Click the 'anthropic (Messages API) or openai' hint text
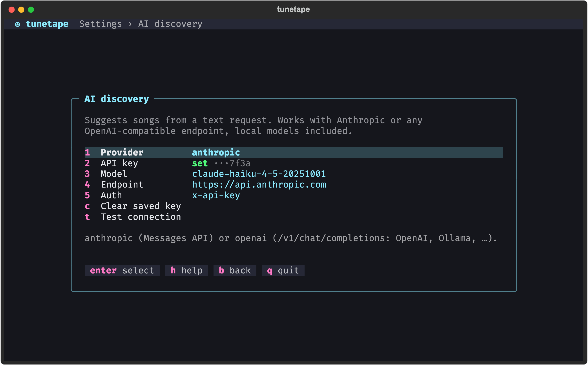The width and height of the screenshot is (588, 365). coord(291,238)
